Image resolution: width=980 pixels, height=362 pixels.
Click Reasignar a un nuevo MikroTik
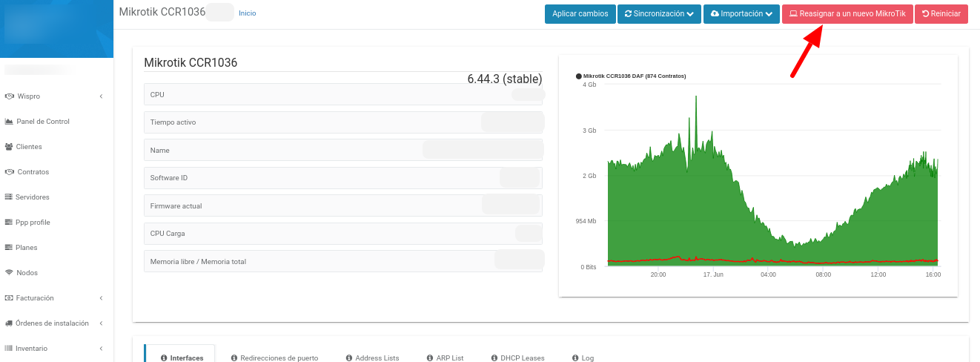[847, 14]
